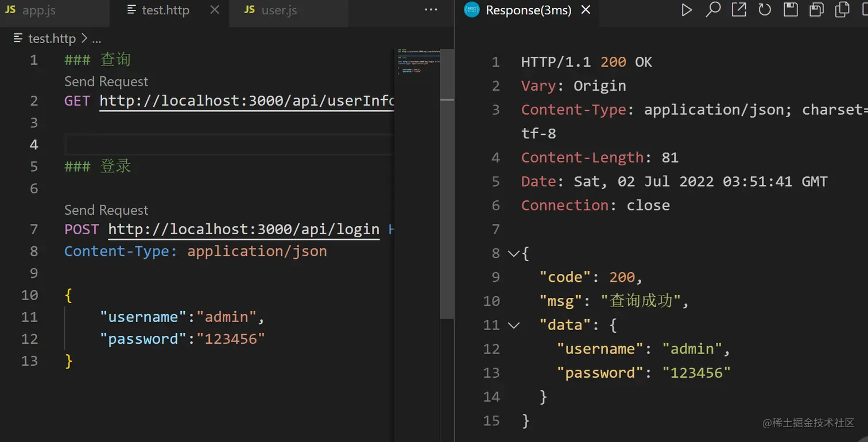Screen dimensions: 868x442
Task: Open response in external window icon
Action: pyautogui.click(x=739, y=10)
